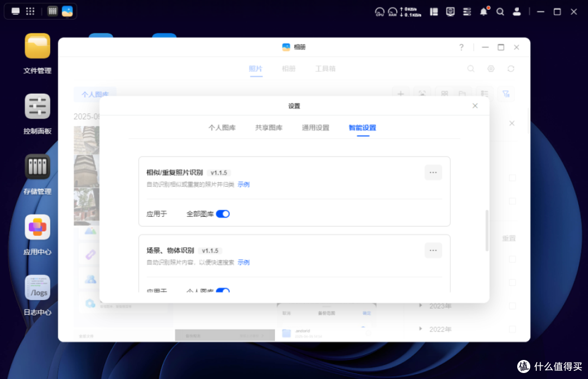The image size is (588, 379).
Task: Open the second pagoda photo thumbnail
Action: 87,171
